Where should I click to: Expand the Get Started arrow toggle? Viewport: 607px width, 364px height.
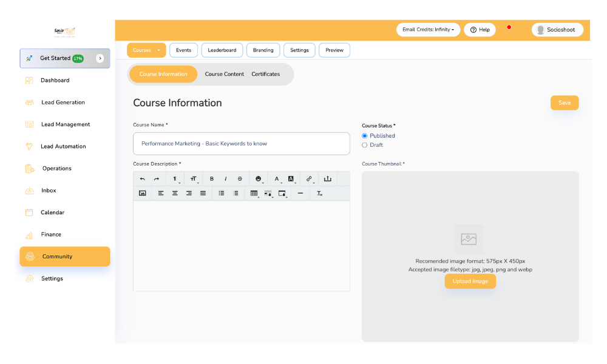pos(100,58)
